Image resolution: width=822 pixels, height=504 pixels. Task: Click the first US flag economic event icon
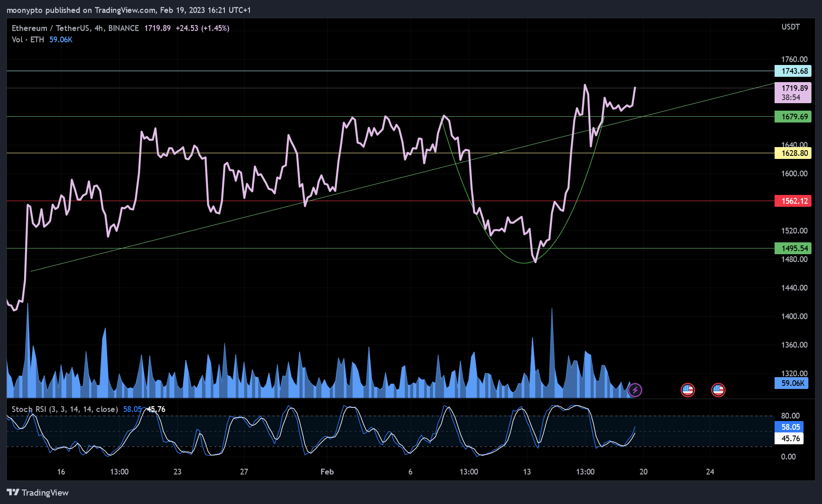coord(688,390)
